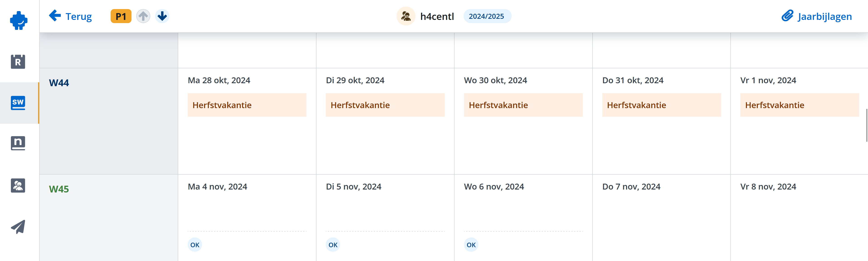This screenshot has height=261, width=868.
Task: Click the vertical scrollbar thumb at right
Action: [x=867, y=126]
